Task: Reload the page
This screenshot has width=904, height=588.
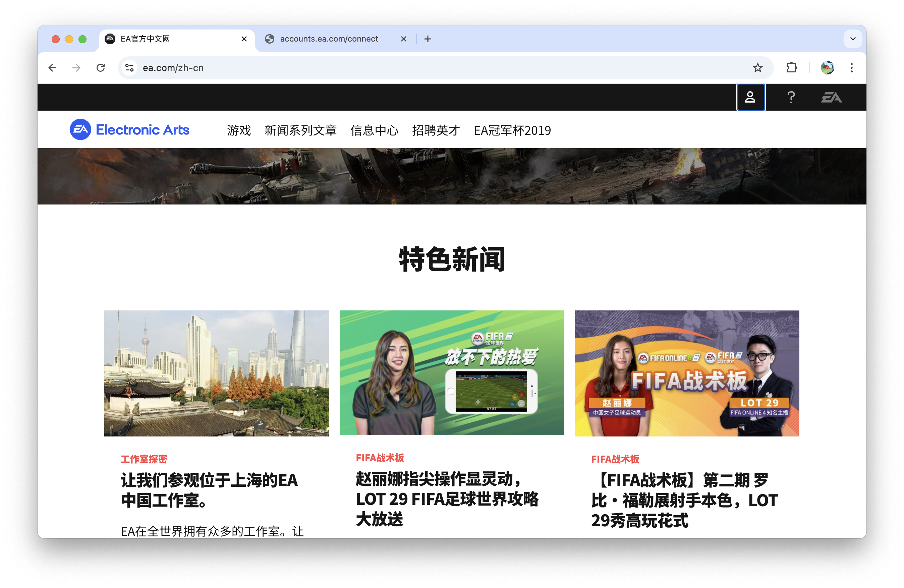Action: point(101,68)
